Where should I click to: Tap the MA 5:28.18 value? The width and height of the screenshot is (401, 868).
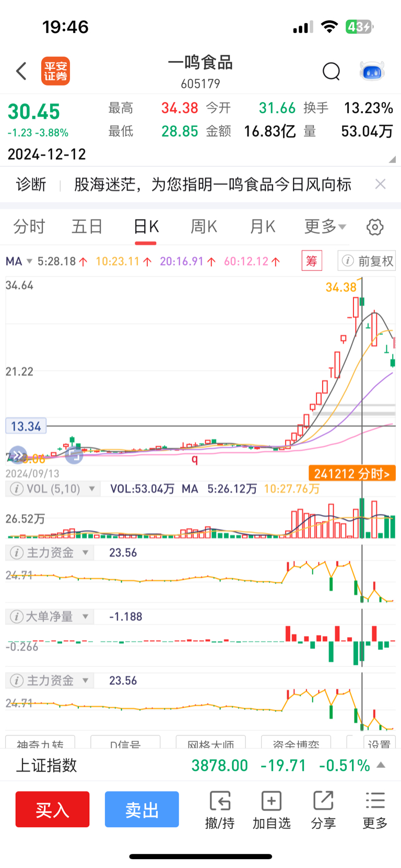click(63, 261)
